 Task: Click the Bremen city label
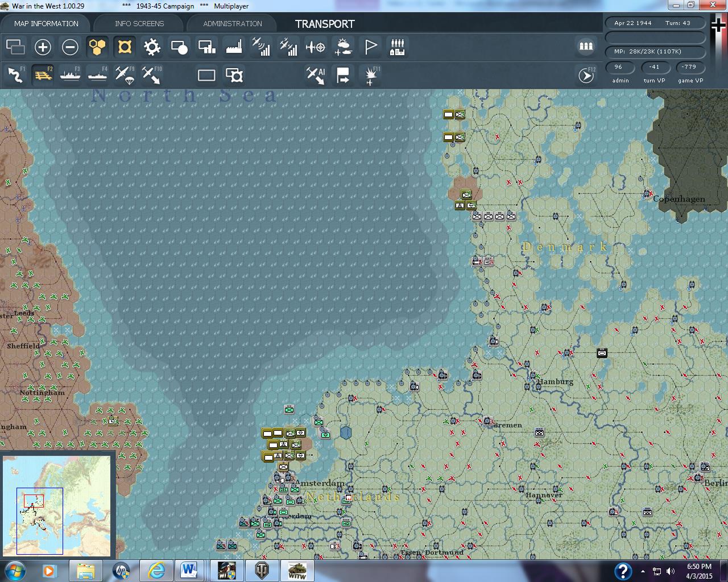click(x=508, y=425)
